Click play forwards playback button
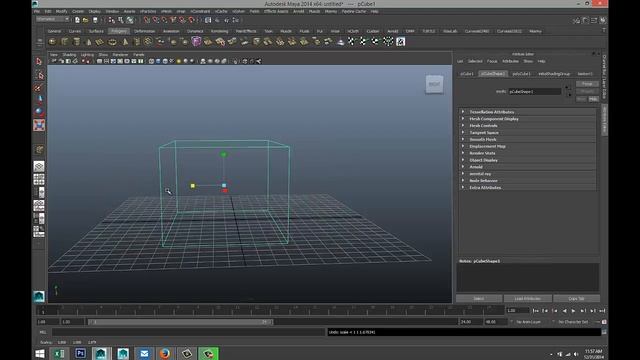The height and width of the screenshot is (360, 640). pyautogui.click(x=573, y=311)
